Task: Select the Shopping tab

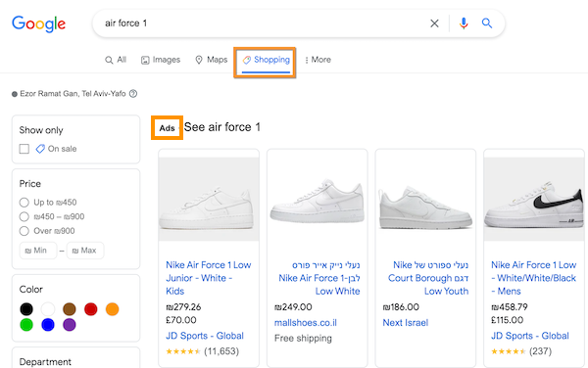Action: coord(266,60)
